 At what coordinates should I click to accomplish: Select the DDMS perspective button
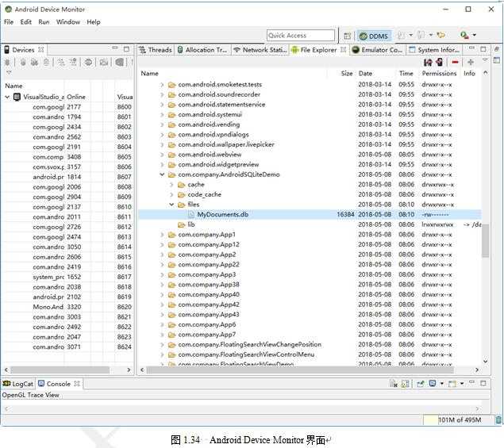374,36
